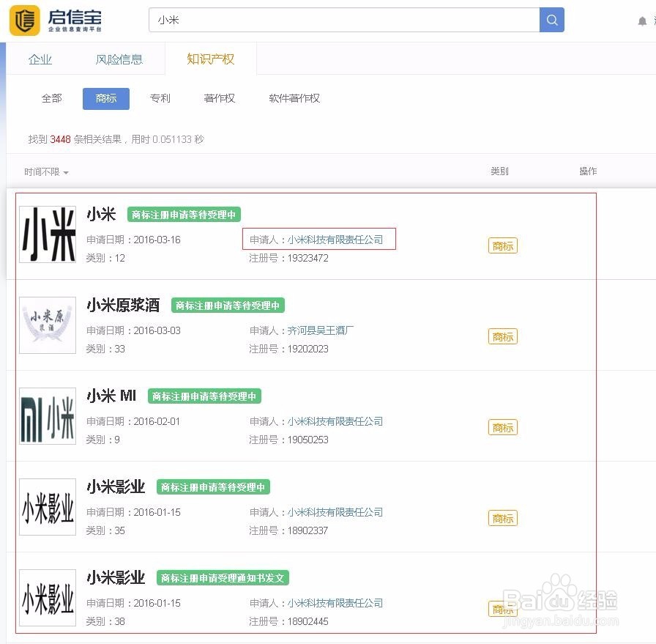
Task: Click status badge 商标注册申请等待受理中 beside 小米原浆酒
Action: 228,306
